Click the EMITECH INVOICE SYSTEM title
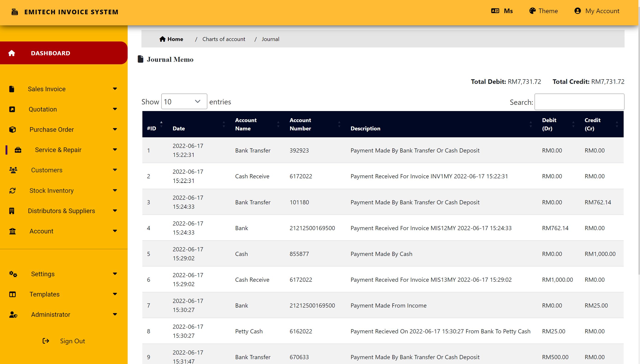The image size is (640, 364). pyautogui.click(x=71, y=12)
